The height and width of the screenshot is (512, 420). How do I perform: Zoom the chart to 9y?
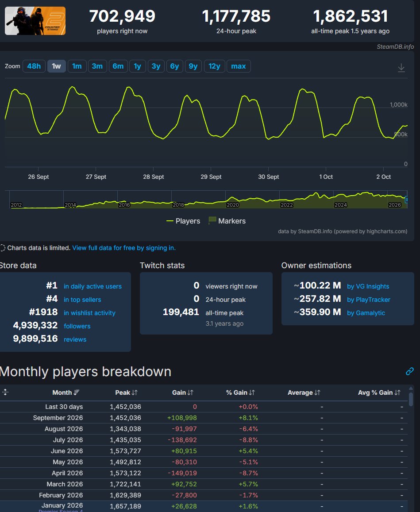(193, 66)
